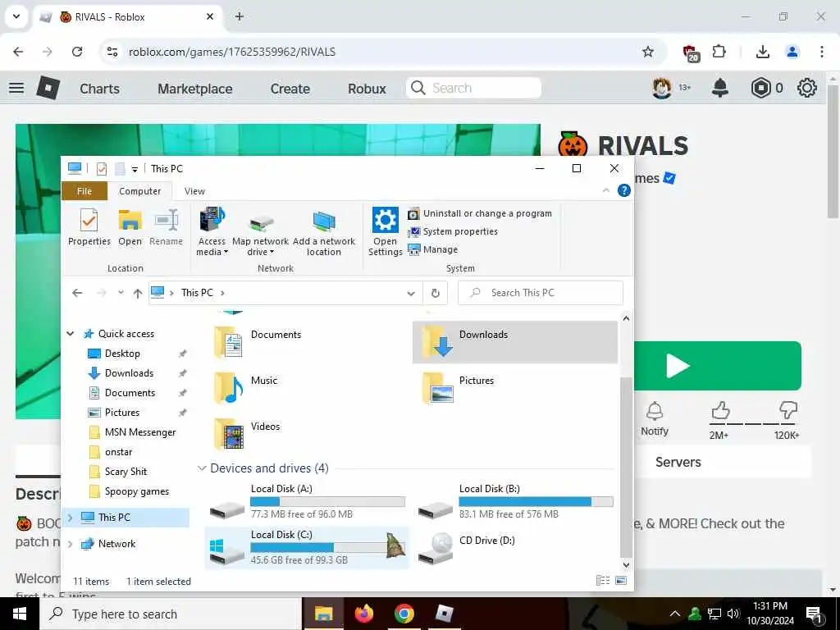The height and width of the screenshot is (630, 840).
Task: Go back in File Explorer
Action: click(x=77, y=293)
